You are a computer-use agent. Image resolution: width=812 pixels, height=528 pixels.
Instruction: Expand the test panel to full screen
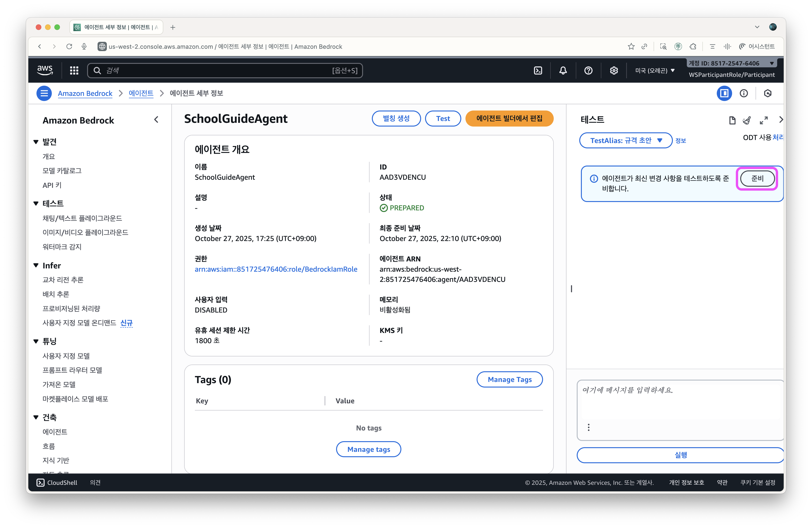pyautogui.click(x=764, y=120)
